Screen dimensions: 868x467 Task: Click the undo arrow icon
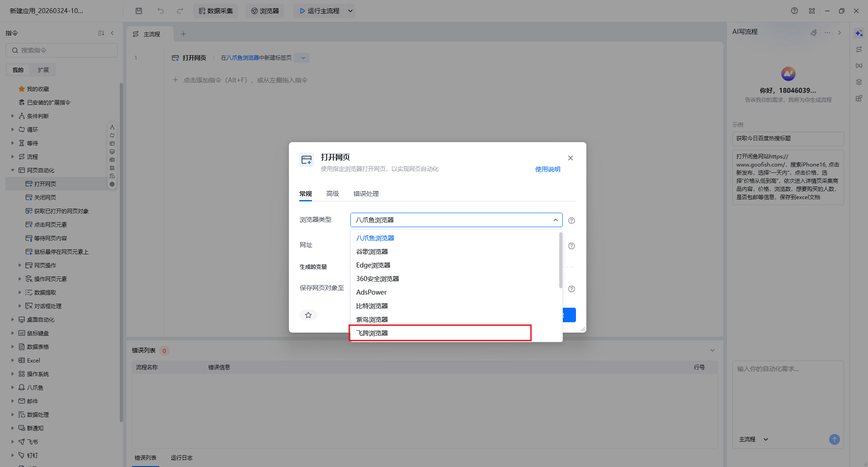tap(160, 11)
